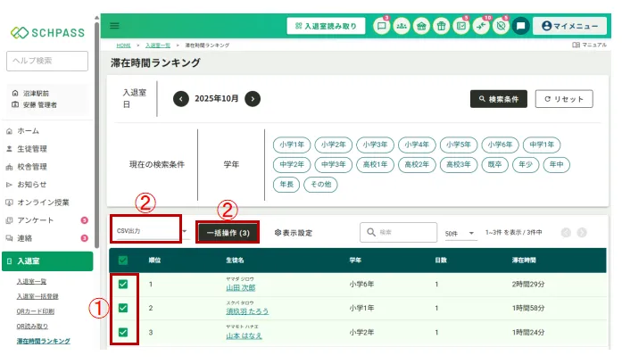622x364 pixels.
Task: Click the 一括操作 (3) button
Action: [x=228, y=232]
